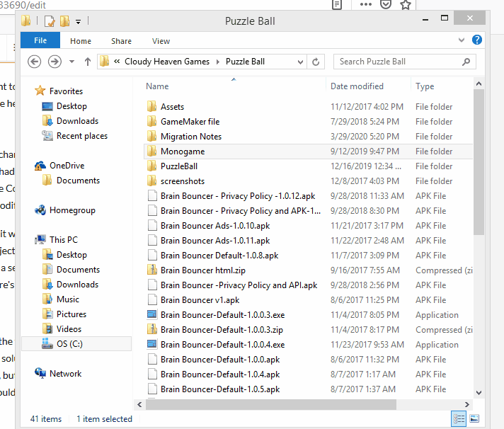This screenshot has width=504, height=429.
Task: Select the Monogame folder icon
Action: tap(152, 151)
